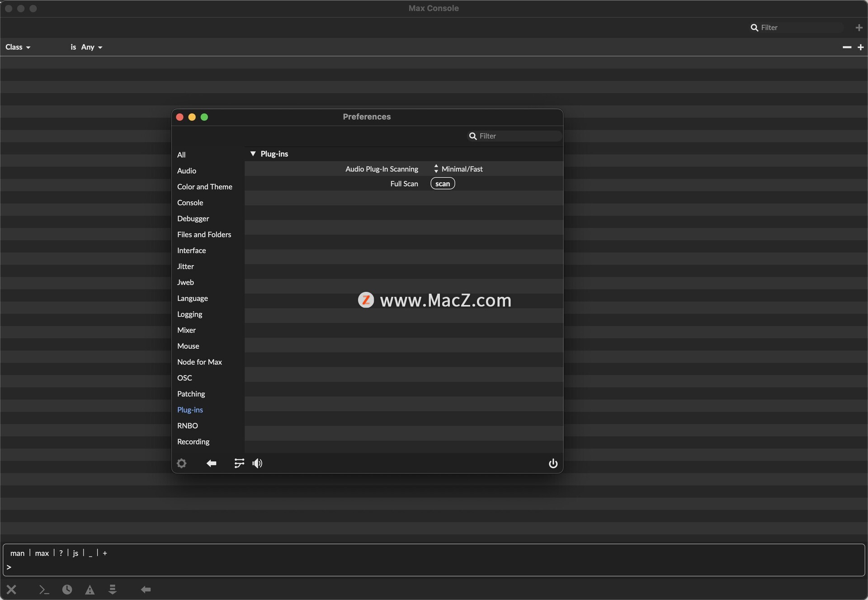Click the plus icon beside the console Filter
Image resolution: width=868 pixels, height=600 pixels.
click(859, 28)
